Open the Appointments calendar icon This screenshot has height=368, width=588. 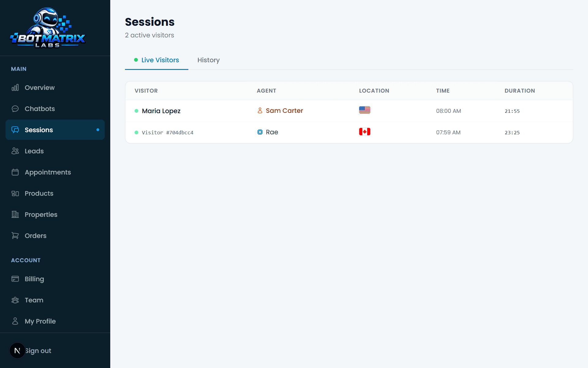click(15, 172)
